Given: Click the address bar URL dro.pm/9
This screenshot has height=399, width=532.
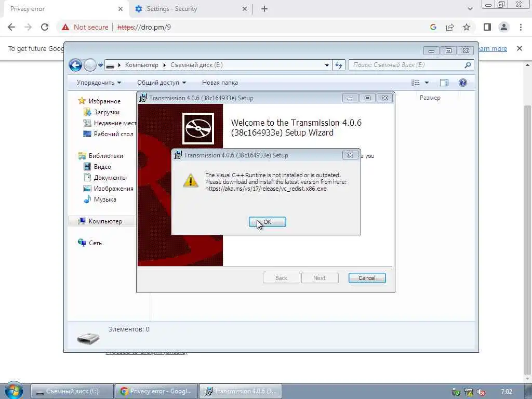Looking at the screenshot, I should point(144,27).
